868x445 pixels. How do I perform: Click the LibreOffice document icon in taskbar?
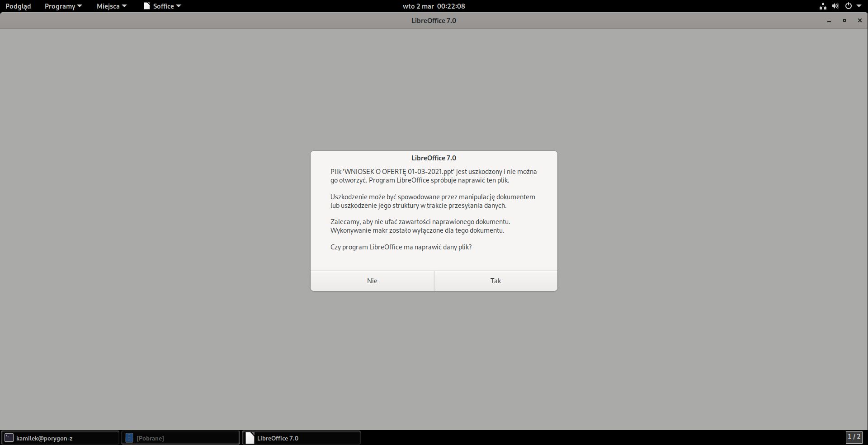pos(250,438)
